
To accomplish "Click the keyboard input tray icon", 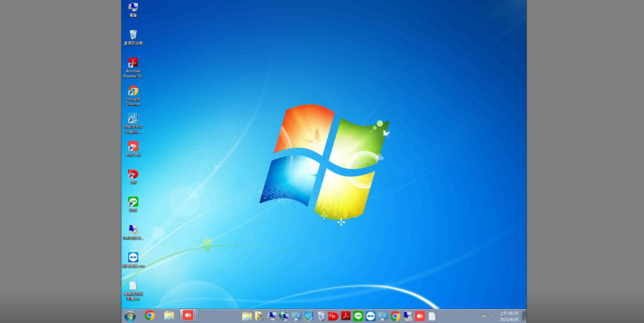I will 484,316.
